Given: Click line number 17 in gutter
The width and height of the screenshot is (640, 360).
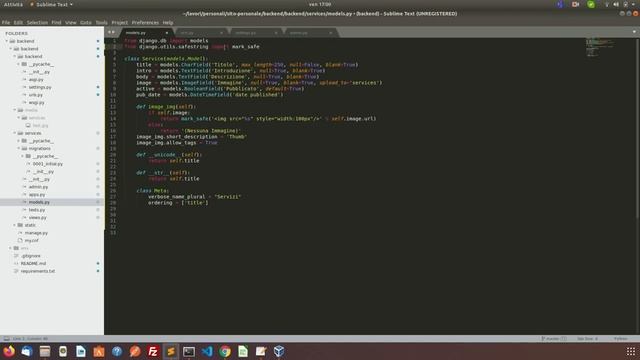Looking at the screenshot, I should (x=113, y=137).
